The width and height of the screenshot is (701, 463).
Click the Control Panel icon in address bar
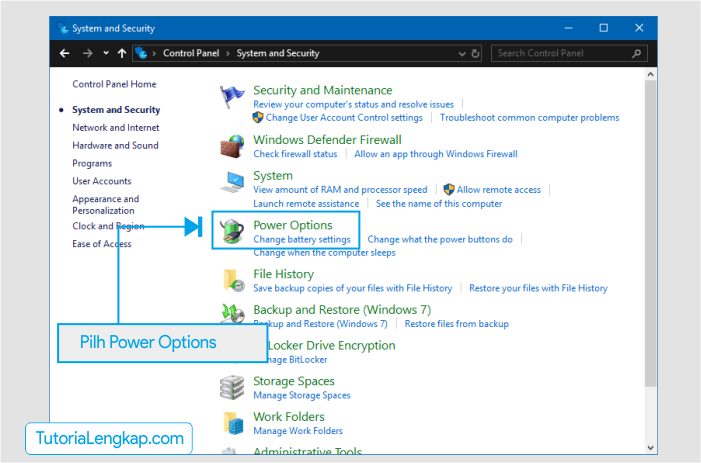pyautogui.click(x=141, y=53)
